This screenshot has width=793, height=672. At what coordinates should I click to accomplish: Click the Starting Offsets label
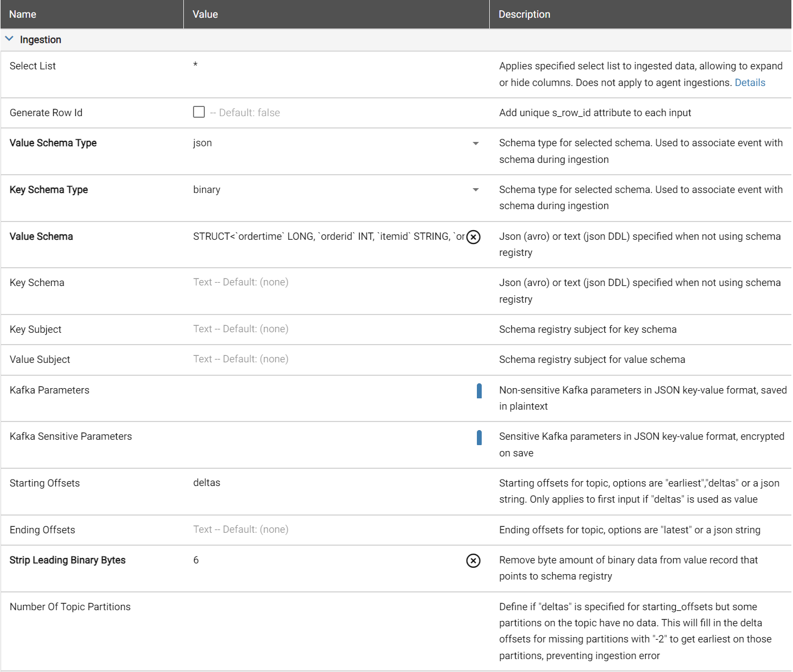coord(45,483)
